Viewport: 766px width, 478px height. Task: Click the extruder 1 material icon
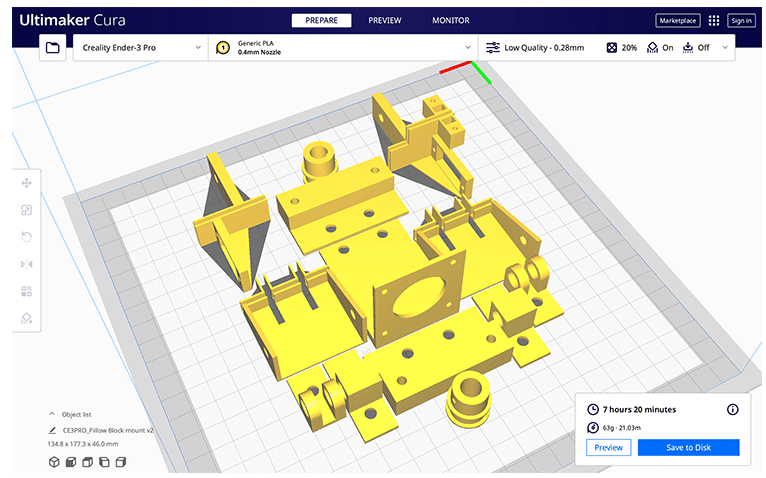pyautogui.click(x=223, y=48)
